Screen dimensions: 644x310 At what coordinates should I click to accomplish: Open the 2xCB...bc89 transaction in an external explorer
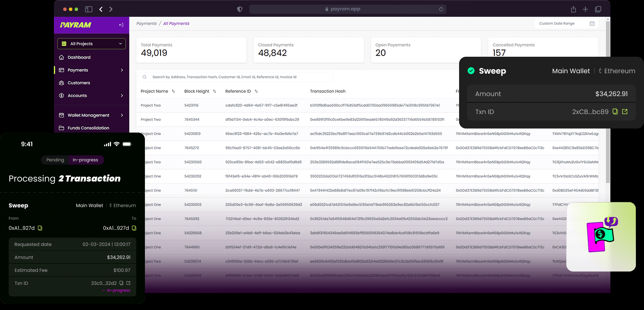(x=625, y=111)
